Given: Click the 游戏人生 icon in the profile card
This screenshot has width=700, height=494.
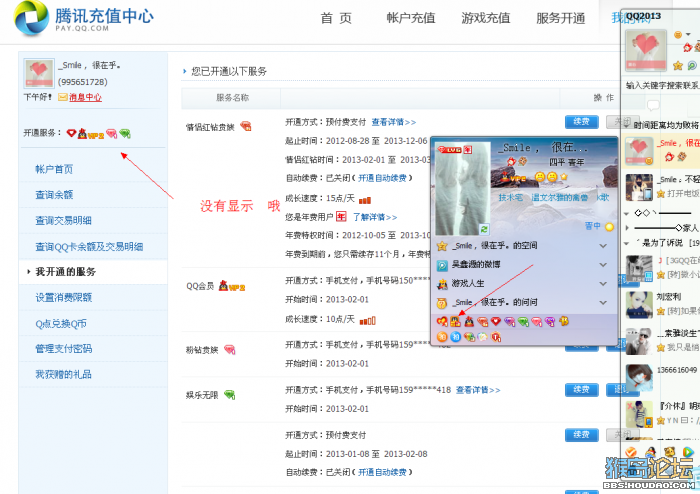Looking at the screenshot, I should (x=442, y=284).
